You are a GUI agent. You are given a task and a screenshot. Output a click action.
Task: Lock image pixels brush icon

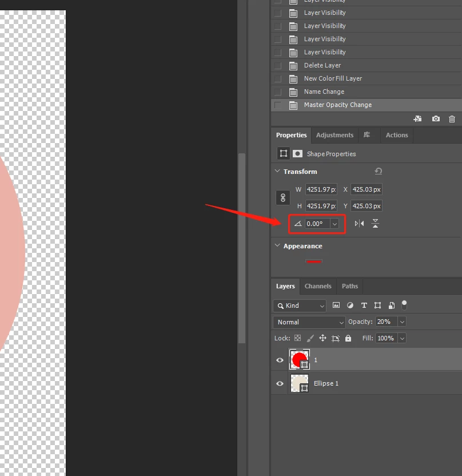310,338
